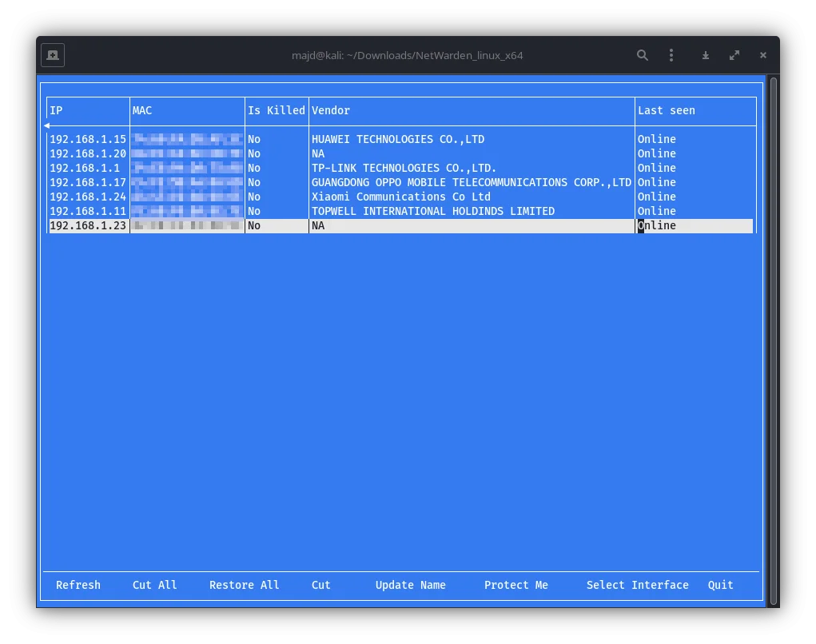Viewport: 816px width, 644px height.
Task: Click GUANGDONG OPPO MOBILE vendor cell
Action: click(472, 183)
